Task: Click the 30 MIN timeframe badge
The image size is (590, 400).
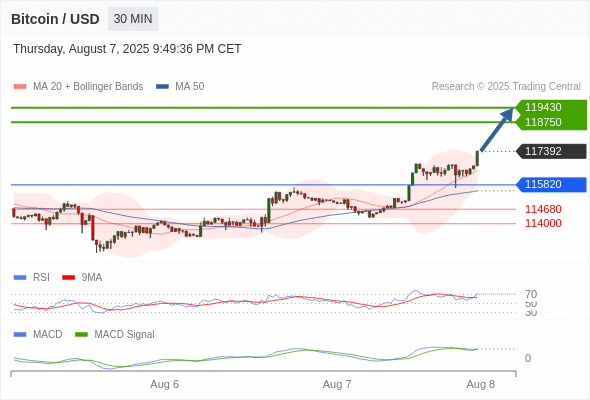Action: (133, 19)
